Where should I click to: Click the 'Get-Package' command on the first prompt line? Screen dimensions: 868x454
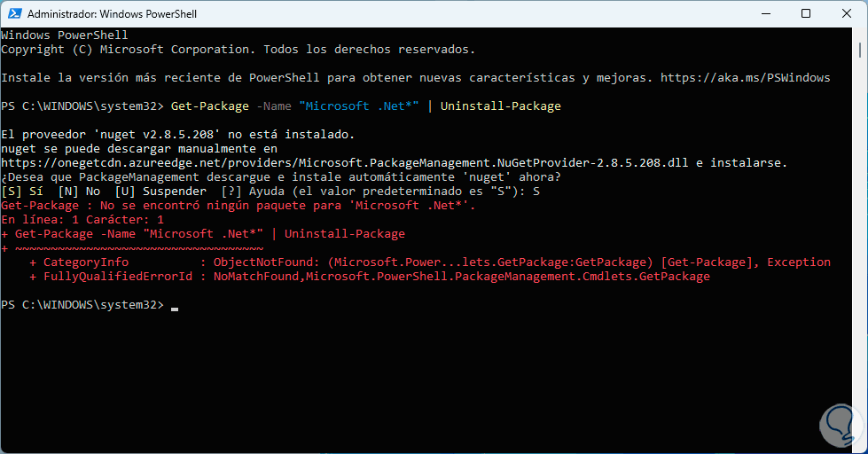point(210,106)
